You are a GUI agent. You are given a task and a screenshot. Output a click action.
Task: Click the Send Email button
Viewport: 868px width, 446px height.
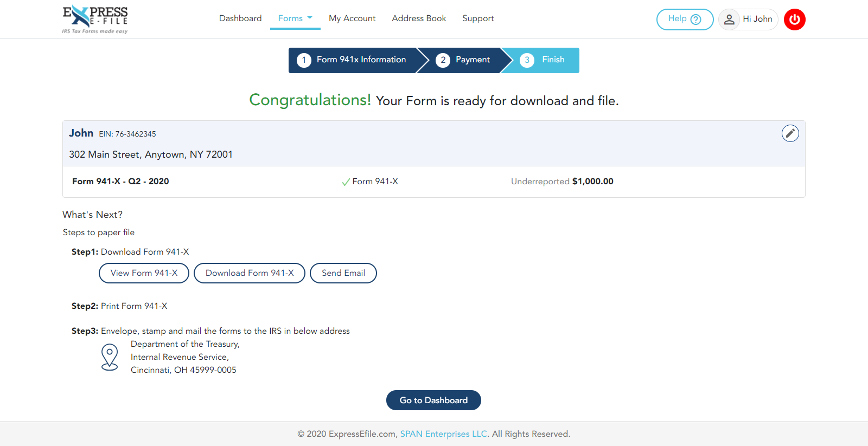[x=343, y=273]
